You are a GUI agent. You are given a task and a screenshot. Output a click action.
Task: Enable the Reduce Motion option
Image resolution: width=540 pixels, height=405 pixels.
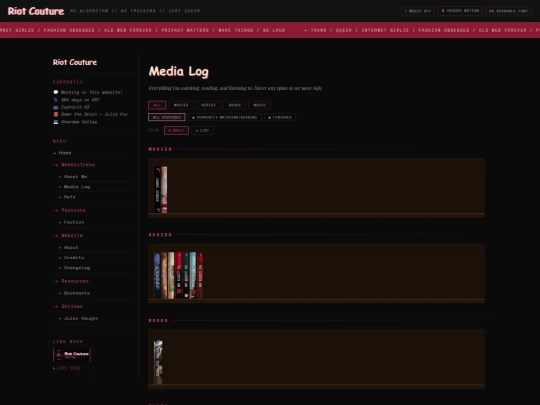click(460, 11)
